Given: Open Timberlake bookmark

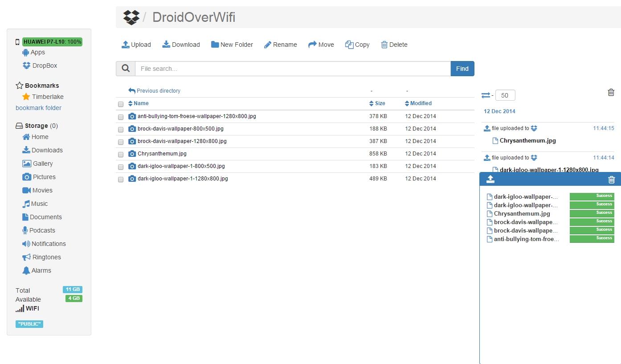Looking at the screenshot, I should pyautogui.click(x=43, y=97).
